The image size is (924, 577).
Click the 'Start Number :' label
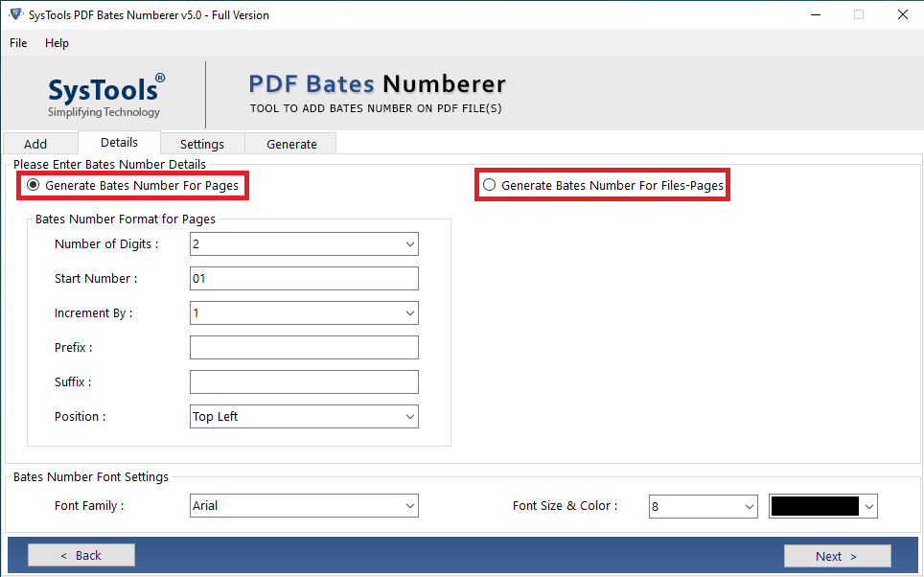(96, 278)
